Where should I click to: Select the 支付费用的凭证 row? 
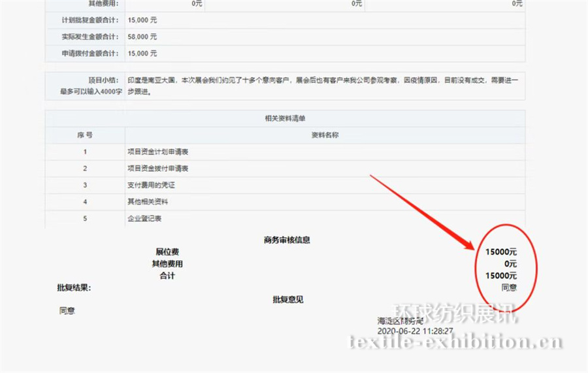point(151,186)
